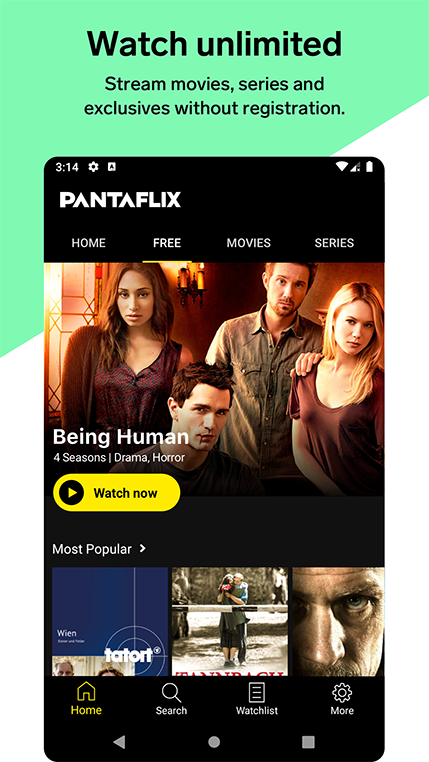
Task: Open Search via the magnifier icon
Action: tap(171, 692)
